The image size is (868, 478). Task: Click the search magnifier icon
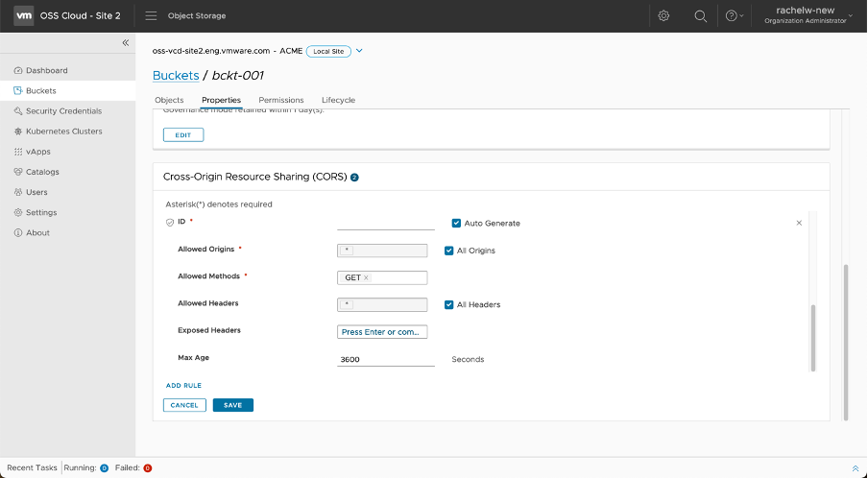tap(701, 16)
